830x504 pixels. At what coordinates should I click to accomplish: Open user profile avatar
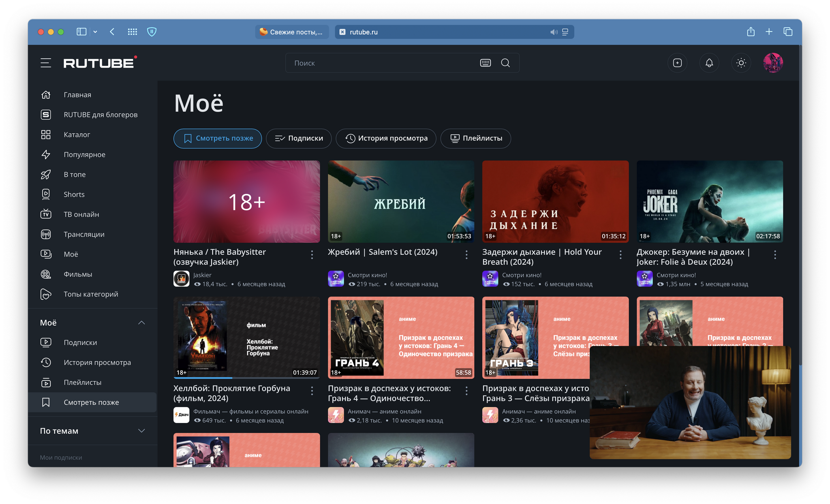pos(773,63)
